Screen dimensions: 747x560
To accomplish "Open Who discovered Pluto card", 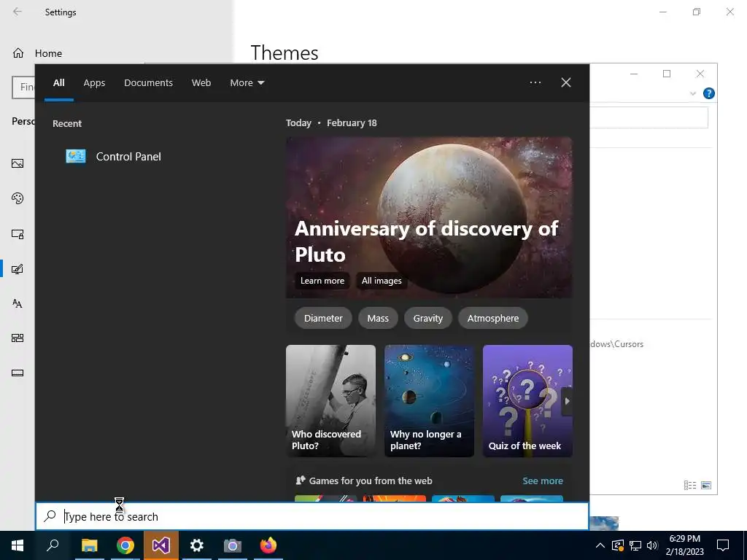I will click(x=330, y=401).
